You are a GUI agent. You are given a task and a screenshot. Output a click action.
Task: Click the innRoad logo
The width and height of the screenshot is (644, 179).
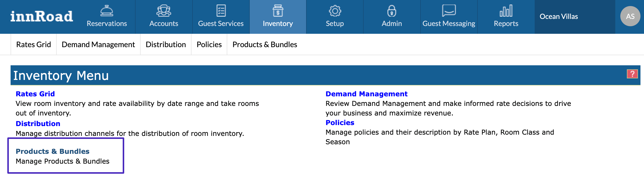coord(42,16)
